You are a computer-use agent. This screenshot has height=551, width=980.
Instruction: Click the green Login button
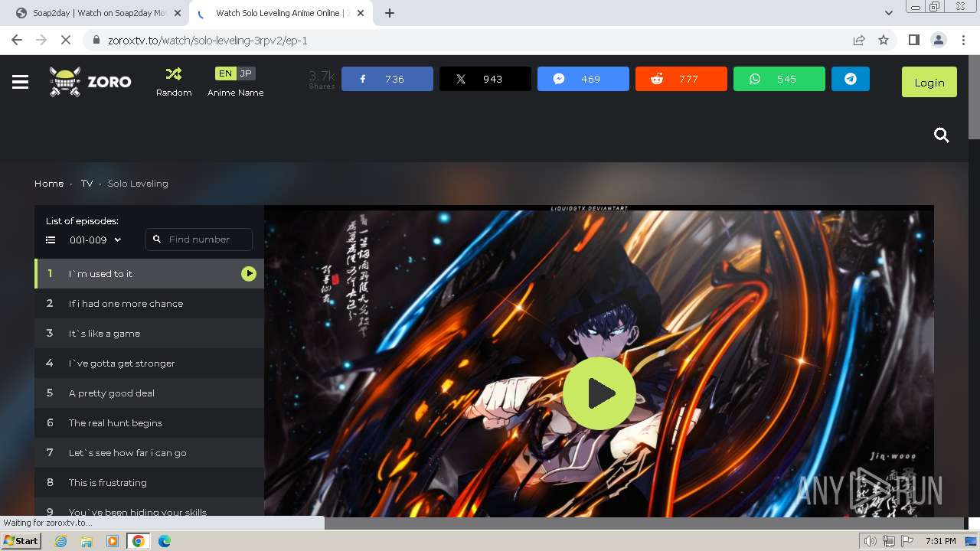coord(929,82)
